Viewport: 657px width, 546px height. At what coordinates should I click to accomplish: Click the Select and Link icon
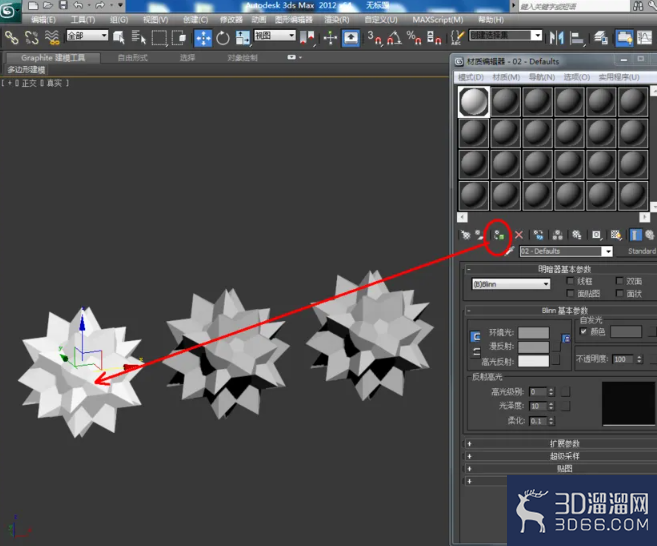point(12,38)
